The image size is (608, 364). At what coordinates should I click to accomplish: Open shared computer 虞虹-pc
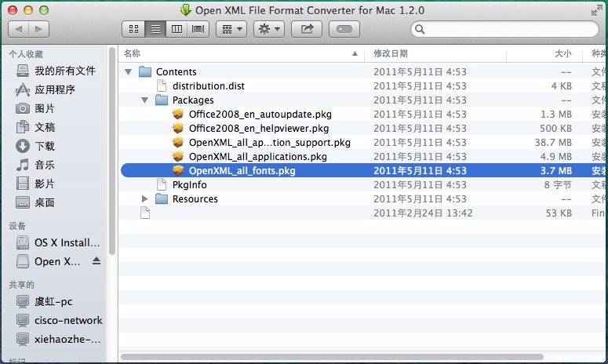tap(45, 301)
